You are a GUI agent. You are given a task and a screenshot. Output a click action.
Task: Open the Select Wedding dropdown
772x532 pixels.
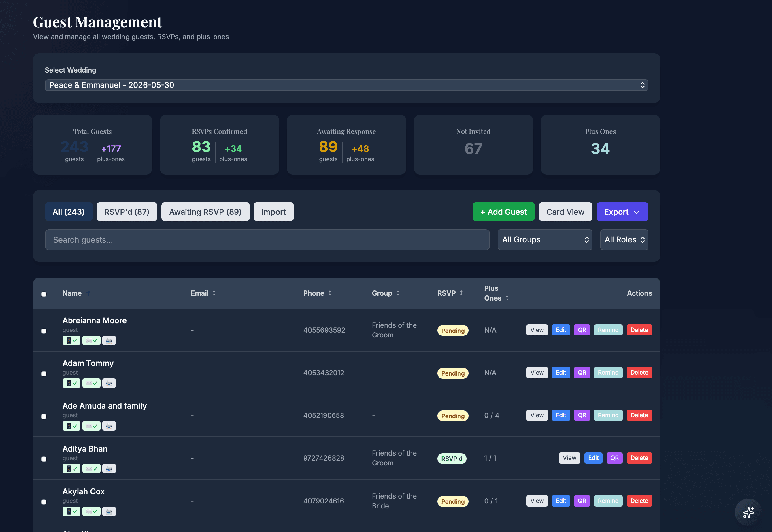[346, 85]
